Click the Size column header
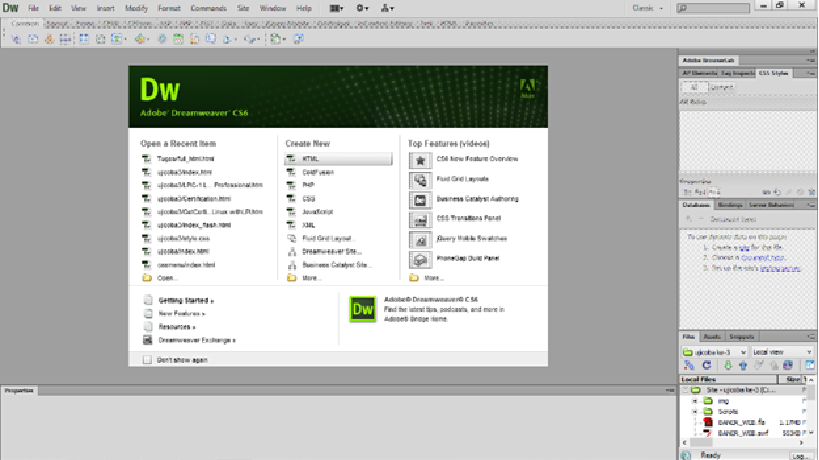Image resolution: width=819 pixels, height=460 pixels. tap(792, 379)
